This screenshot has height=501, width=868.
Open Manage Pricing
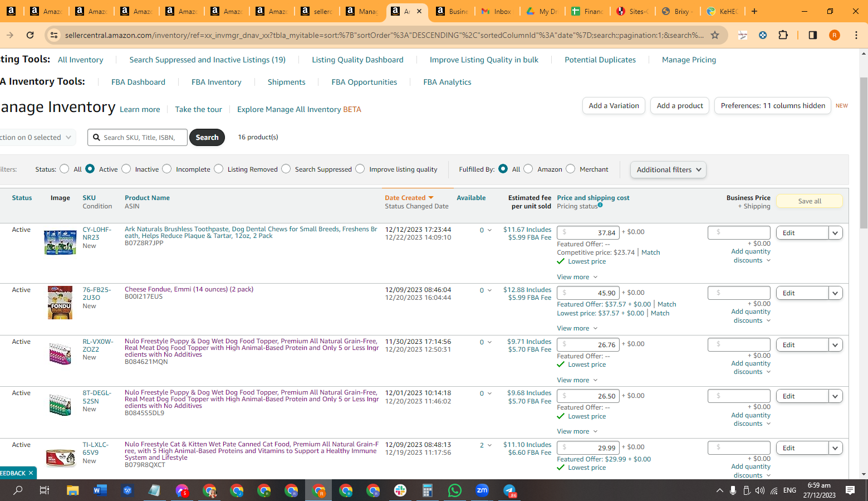pos(689,60)
